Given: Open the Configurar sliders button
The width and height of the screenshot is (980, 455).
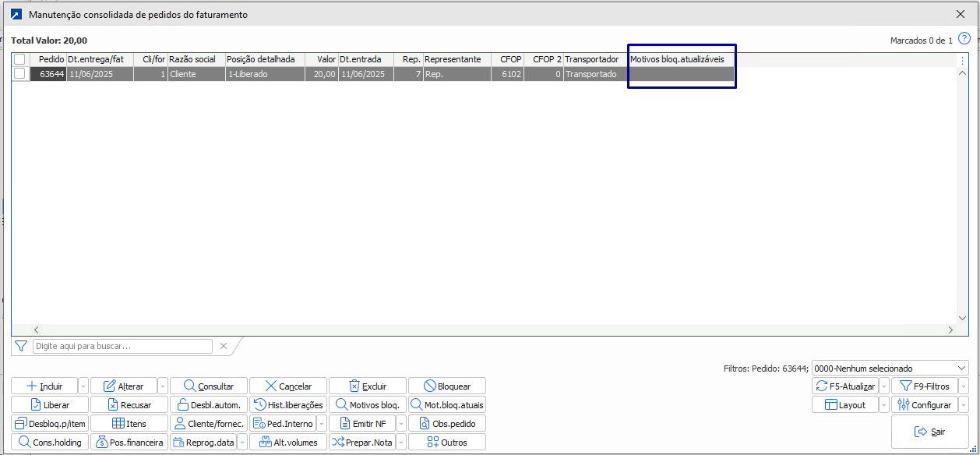Looking at the screenshot, I should click(924, 404).
